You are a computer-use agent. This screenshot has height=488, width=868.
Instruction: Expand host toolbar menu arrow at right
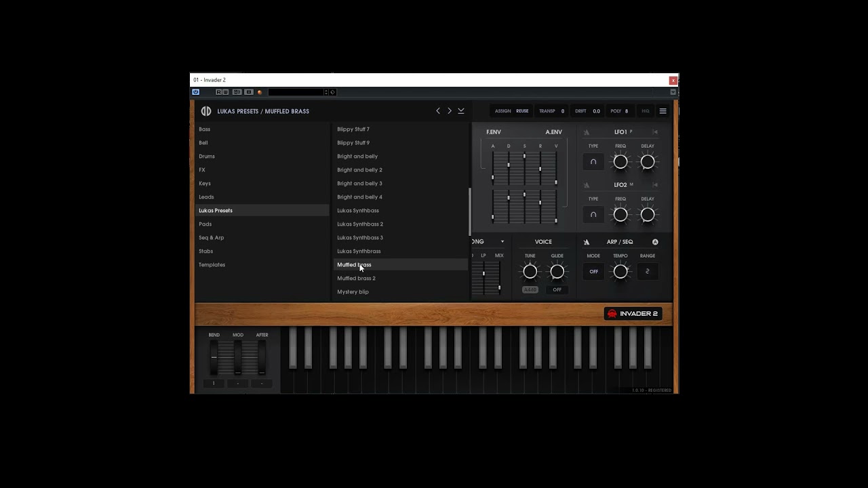coord(673,92)
